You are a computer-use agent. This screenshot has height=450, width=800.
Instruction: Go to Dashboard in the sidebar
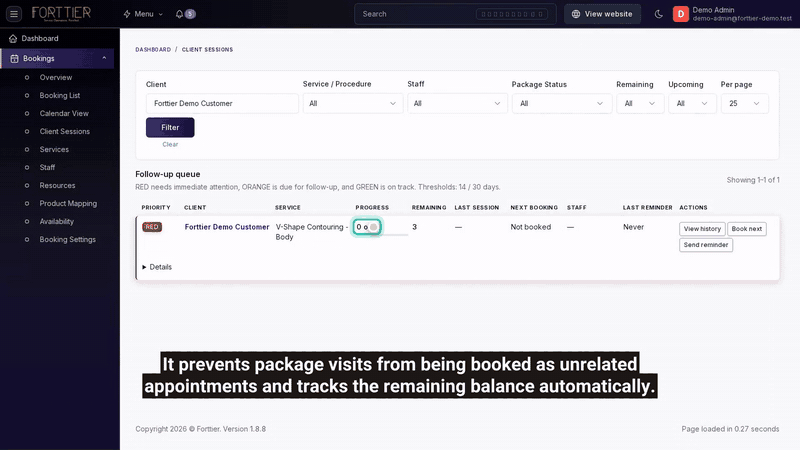tap(40, 38)
